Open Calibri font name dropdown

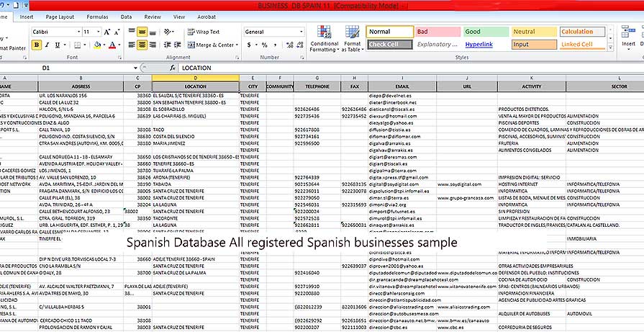(x=79, y=32)
